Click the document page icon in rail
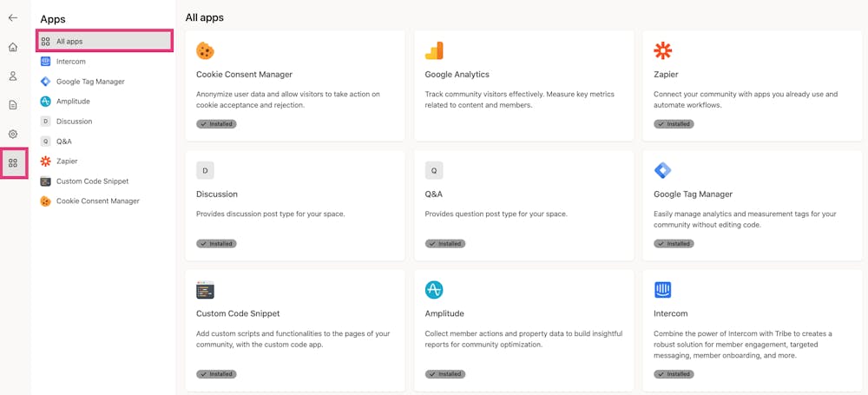Screen dimensions: 868x395 click(x=13, y=105)
